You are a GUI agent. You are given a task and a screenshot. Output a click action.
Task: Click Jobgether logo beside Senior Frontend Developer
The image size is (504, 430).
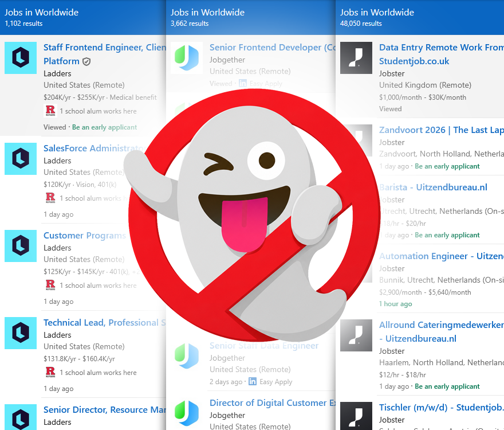(x=187, y=58)
